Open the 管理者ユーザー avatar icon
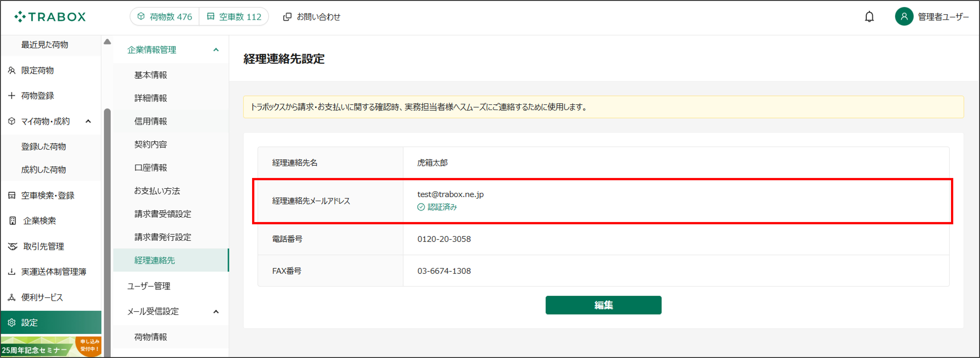The height and width of the screenshot is (358, 980). (x=904, y=17)
